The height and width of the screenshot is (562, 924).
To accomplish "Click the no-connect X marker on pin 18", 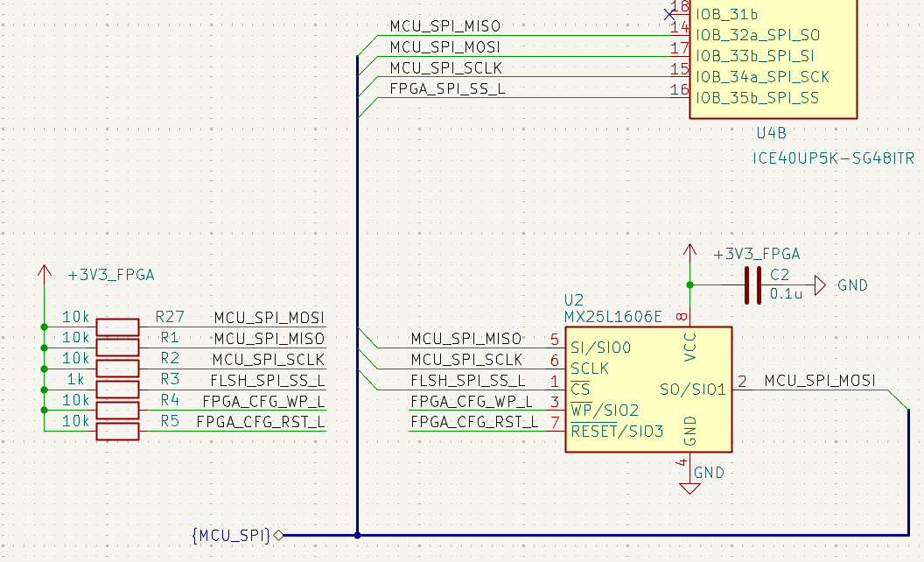I will [669, 14].
